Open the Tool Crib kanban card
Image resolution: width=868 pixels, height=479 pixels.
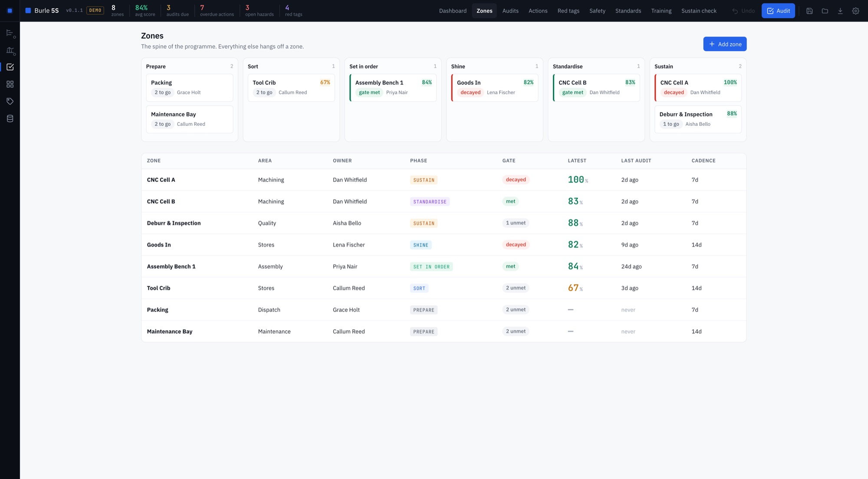(x=291, y=88)
